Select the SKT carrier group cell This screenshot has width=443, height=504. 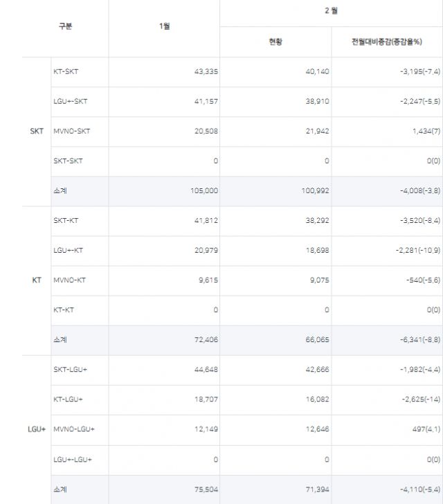pos(37,131)
